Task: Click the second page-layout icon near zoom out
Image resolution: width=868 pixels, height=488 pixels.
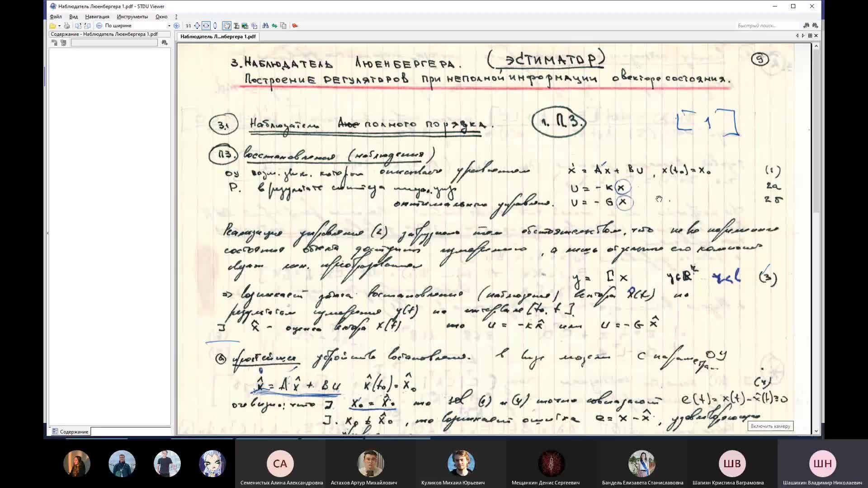Action: 88,26
